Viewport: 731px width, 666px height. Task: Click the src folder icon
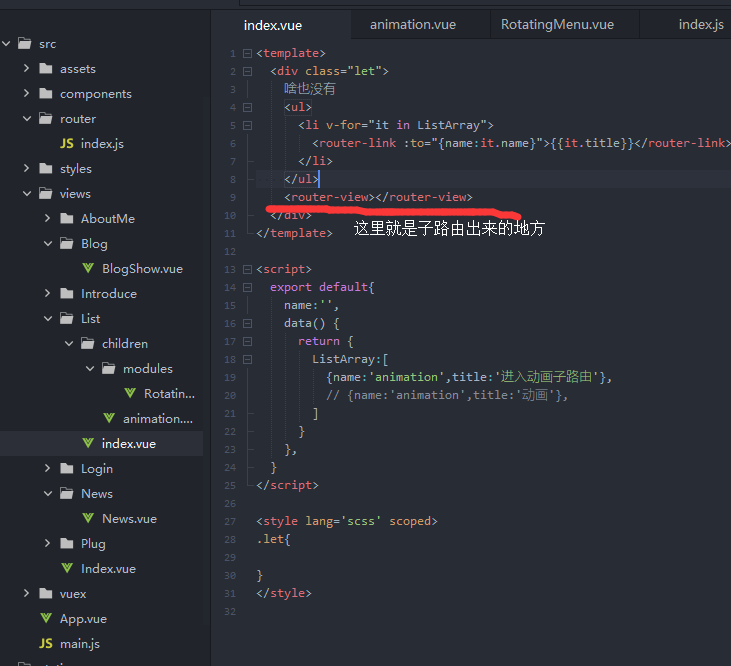25,43
